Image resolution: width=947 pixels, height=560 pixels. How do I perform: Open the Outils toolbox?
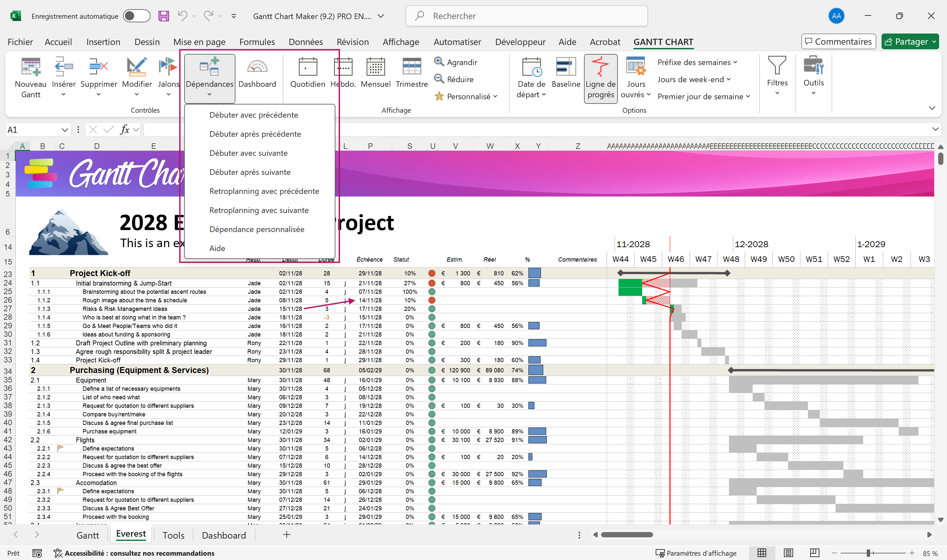(813, 66)
